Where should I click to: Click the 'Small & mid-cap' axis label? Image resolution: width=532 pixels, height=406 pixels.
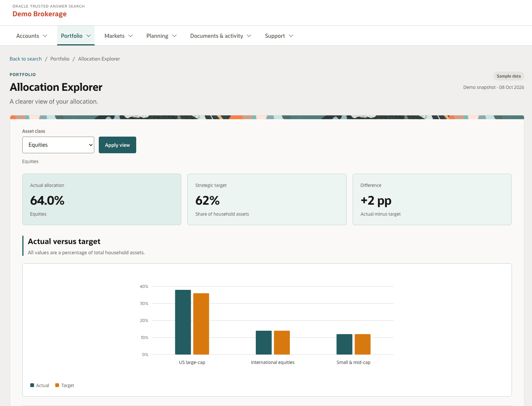[353, 362]
